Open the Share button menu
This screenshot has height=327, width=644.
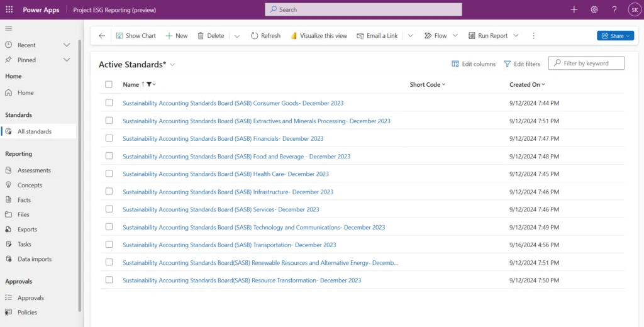coord(615,36)
